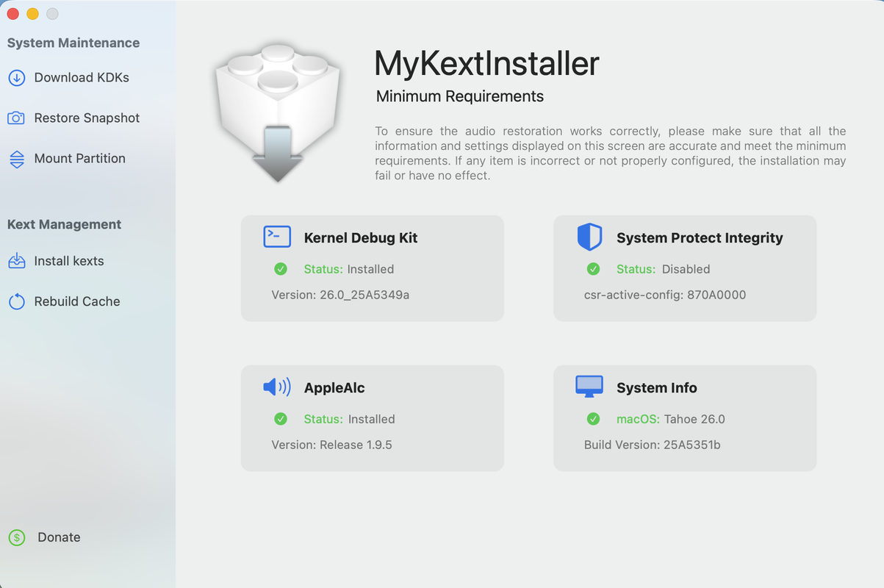Click the Kernel Debug Kit terminal icon
Viewport: 884px width, 588px height.
[277, 237]
